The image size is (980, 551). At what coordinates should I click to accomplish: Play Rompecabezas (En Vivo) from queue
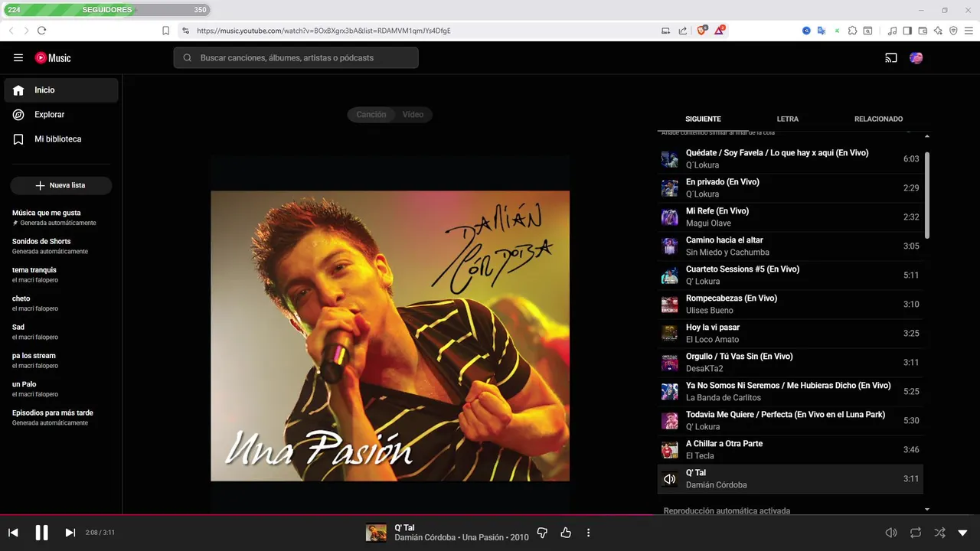[790, 305]
